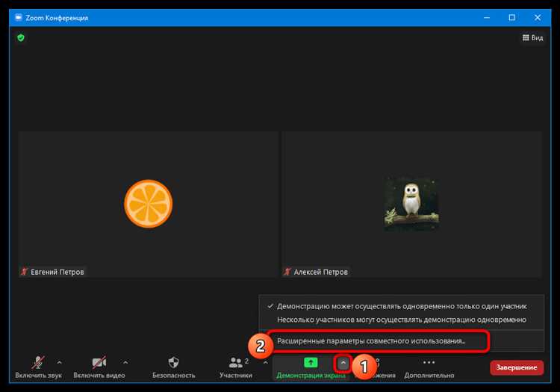Click green encryption shield icon
Image resolution: width=560 pixels, height=392 pixels.
coord(21,37)
